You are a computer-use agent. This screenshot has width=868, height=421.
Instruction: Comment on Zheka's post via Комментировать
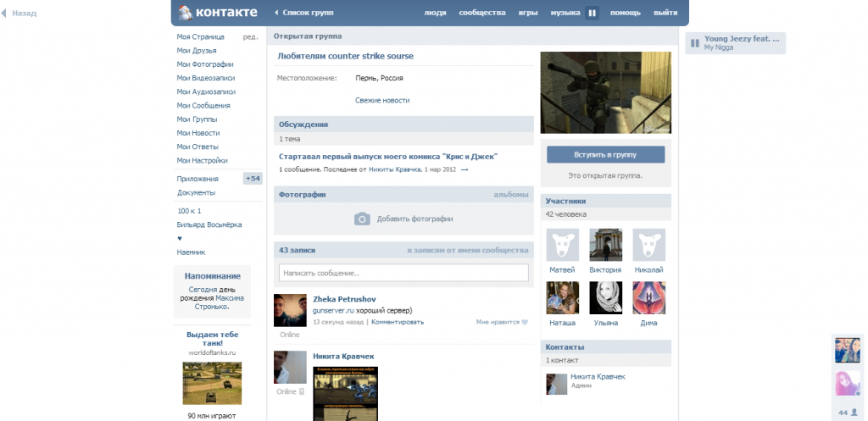pyautogui.click(x=397, y=322)
